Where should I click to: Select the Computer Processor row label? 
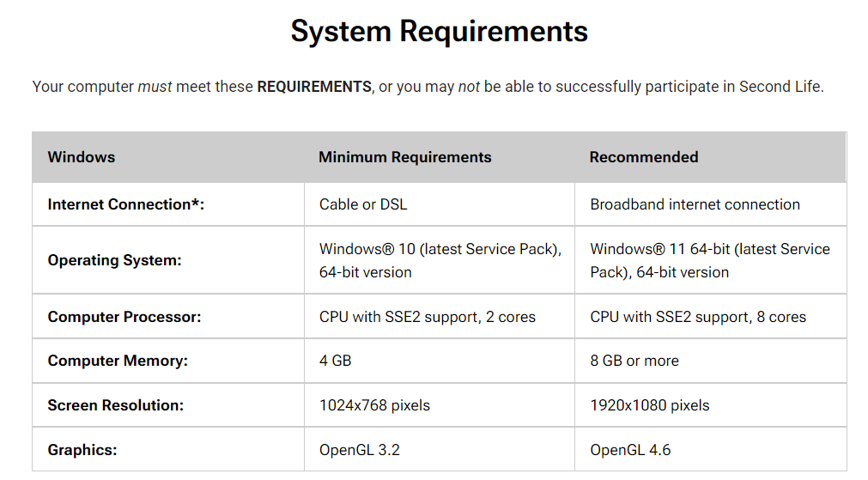coord(124,317)
